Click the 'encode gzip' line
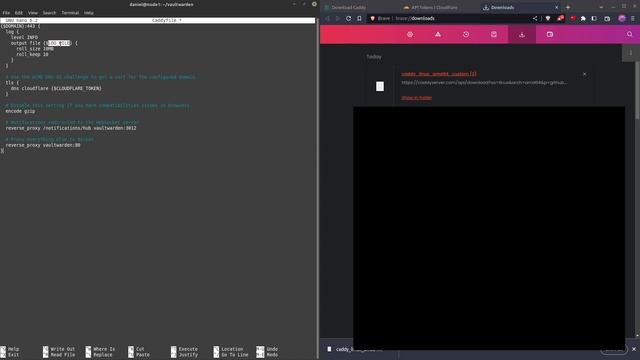This screenshot has height=360, width=640. tap(20, 111)
